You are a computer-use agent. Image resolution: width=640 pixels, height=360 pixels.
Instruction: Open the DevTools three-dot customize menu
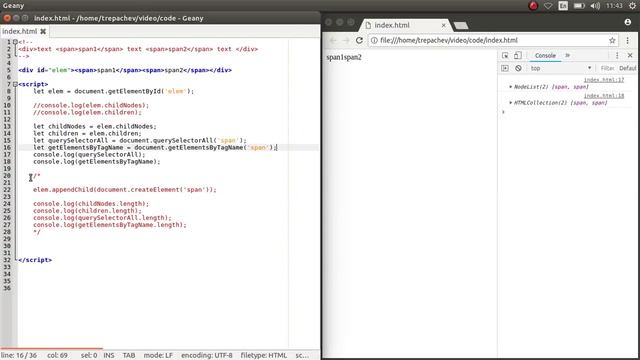(617, 56)
